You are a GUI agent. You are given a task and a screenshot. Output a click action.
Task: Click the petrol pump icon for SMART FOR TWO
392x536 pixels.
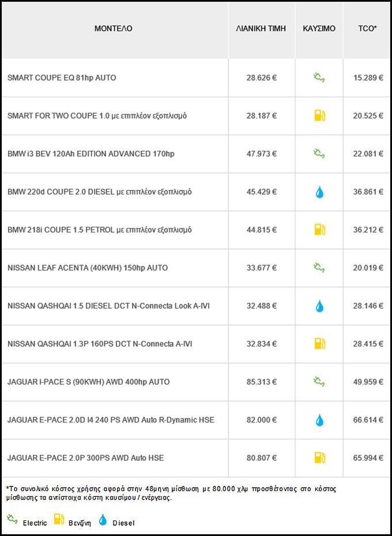click(319, 116)
